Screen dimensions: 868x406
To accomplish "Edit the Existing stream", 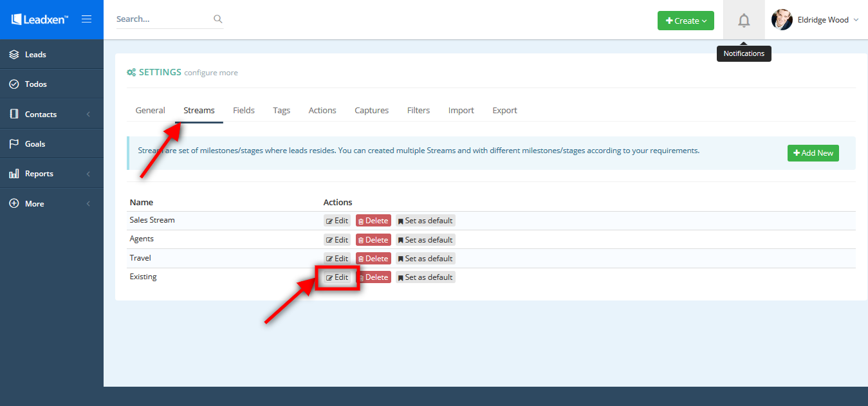I will tap(337, 277).
